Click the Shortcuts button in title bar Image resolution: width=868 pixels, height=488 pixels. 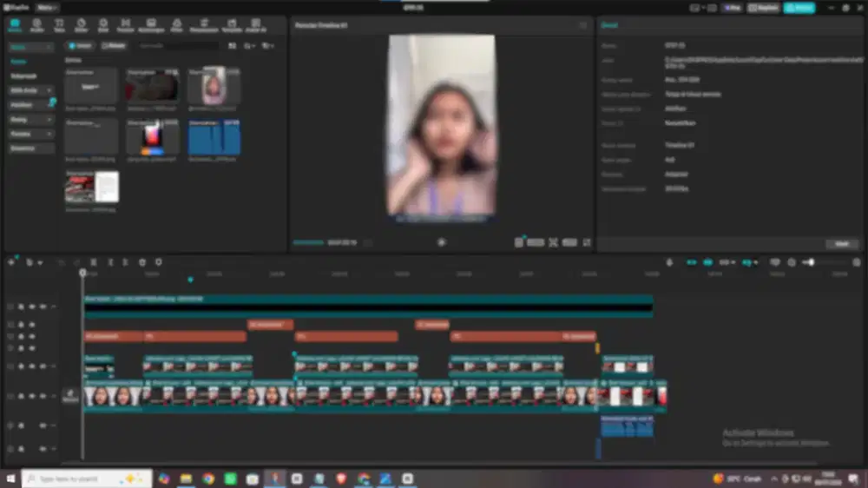(x=763, y=8)
